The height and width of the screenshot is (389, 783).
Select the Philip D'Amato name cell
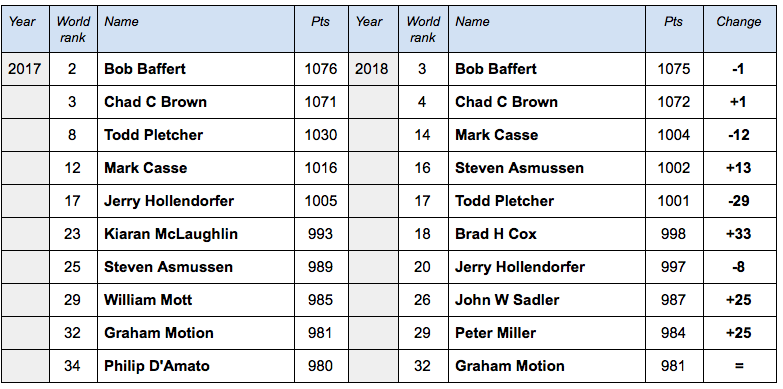point(196,366)
